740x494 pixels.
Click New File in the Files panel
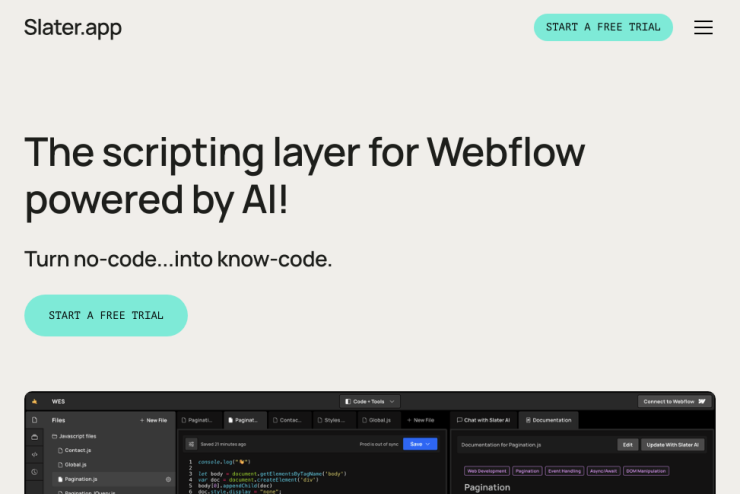(x=153, y=420)
